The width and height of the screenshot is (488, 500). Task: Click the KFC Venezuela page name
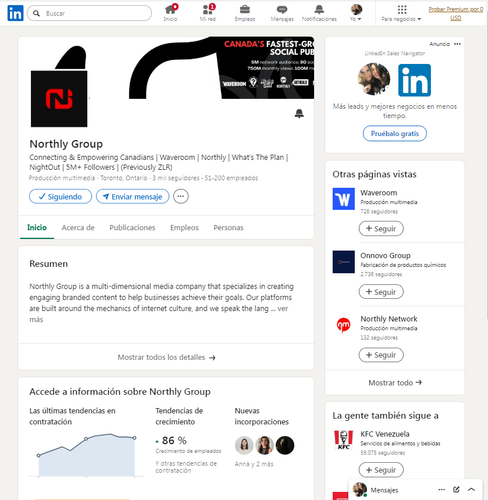[385, 434]
